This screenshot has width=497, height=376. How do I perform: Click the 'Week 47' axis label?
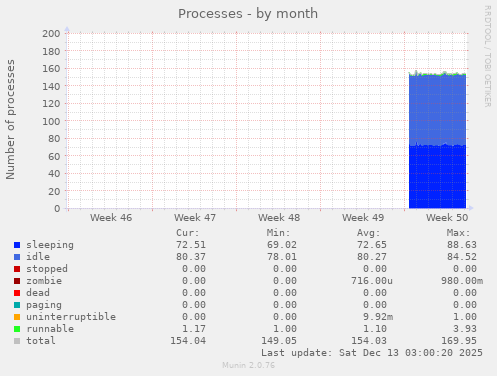coord(195,218)
